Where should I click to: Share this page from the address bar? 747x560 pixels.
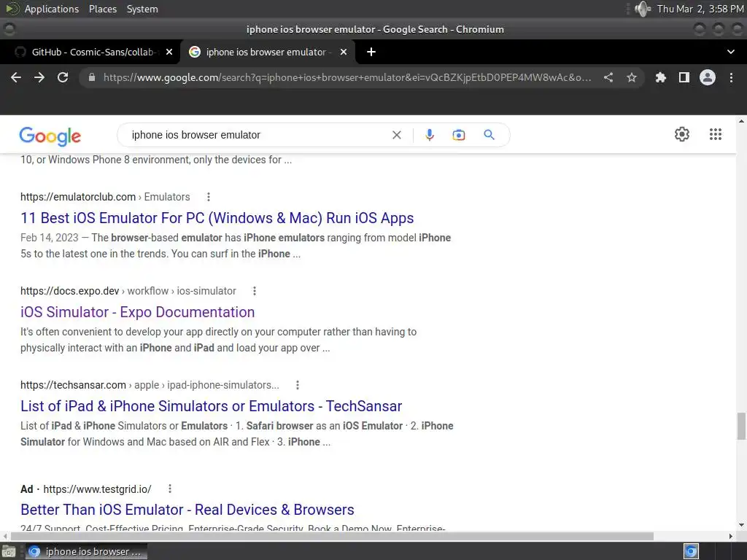click(x=608, y=77)
